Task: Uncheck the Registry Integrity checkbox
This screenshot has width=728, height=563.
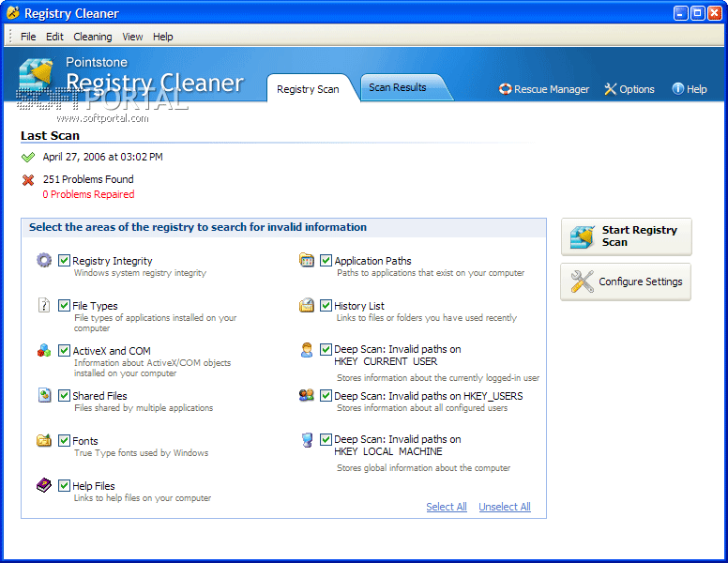Action: pos(64,260)
